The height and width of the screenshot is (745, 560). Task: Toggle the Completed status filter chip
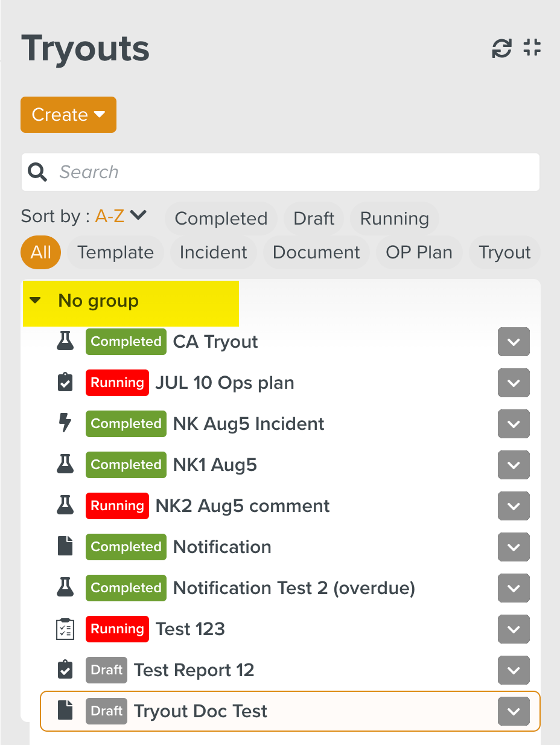point(221,219)
